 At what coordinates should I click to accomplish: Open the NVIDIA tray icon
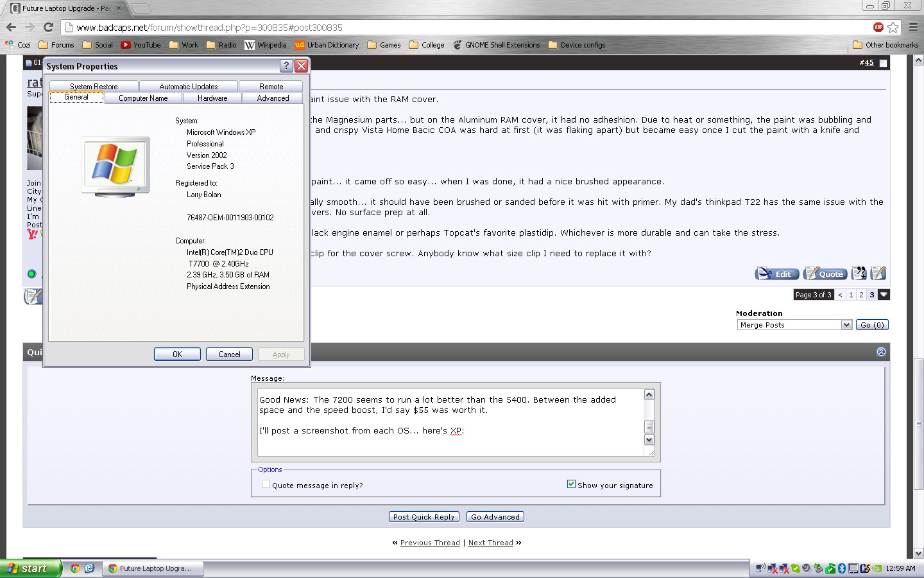click(x=877, y=568)
